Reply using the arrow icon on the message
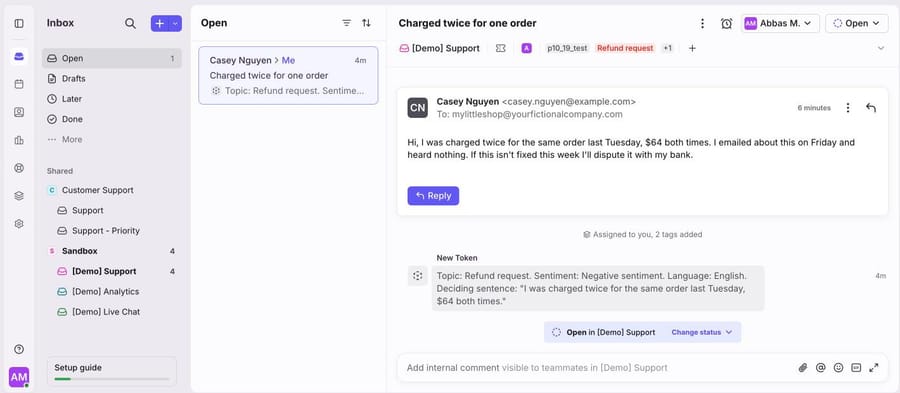The image size is (900, 393). tap(871, 108)
